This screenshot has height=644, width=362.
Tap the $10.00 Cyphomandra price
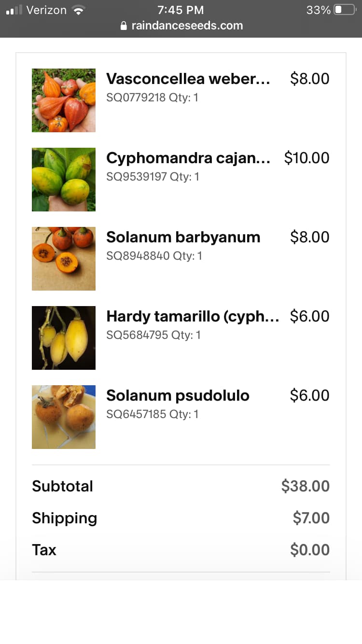pos(306,158)
